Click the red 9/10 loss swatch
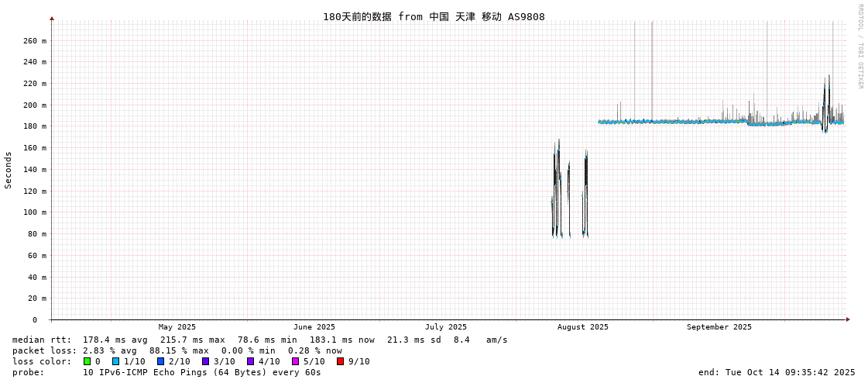The height and width of the screenshot is (383, 868). pyautogui.click(x=340, y=361)
